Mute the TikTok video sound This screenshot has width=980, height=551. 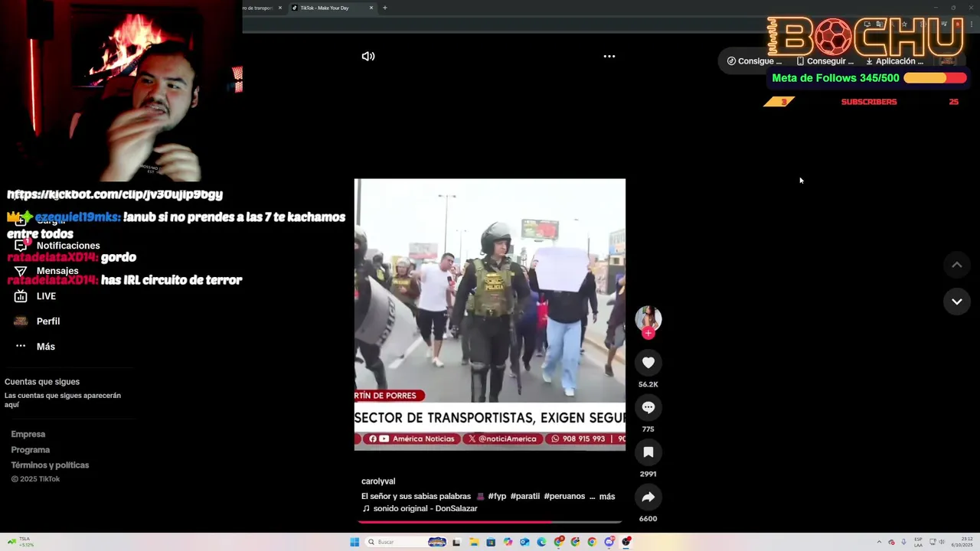pyautogui.click(x=368, y=56)
